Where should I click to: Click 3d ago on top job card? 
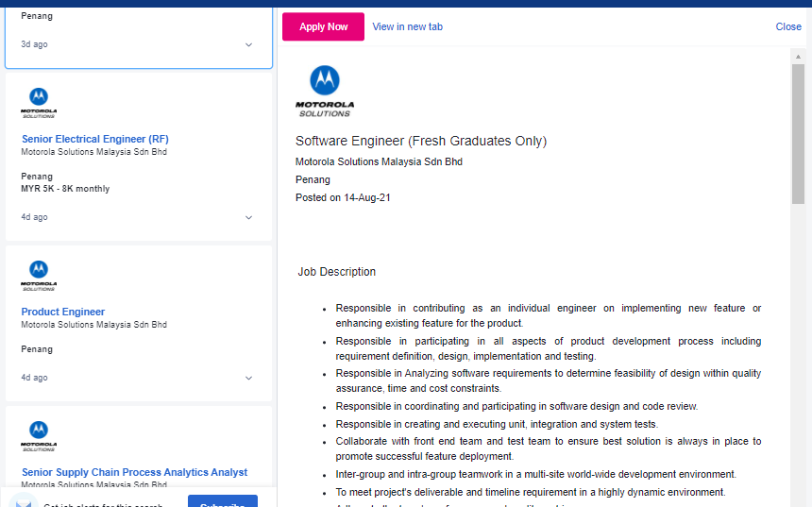[34, 44]
